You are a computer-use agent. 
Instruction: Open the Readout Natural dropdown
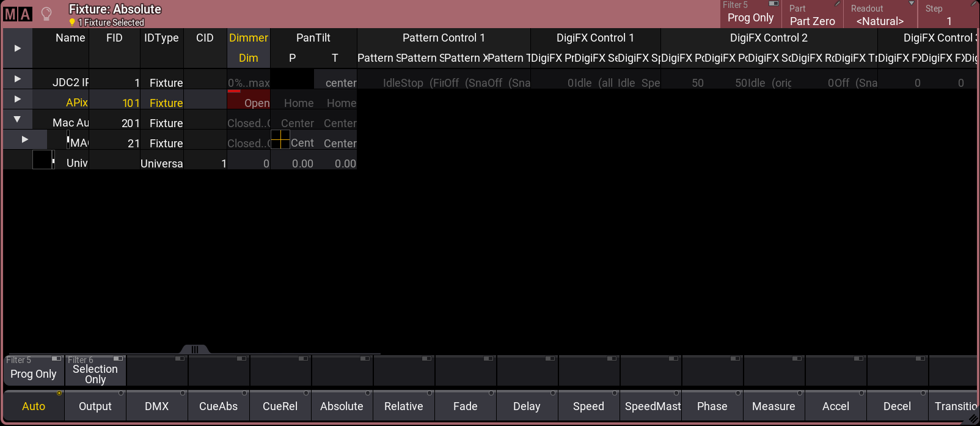(879, 15)
